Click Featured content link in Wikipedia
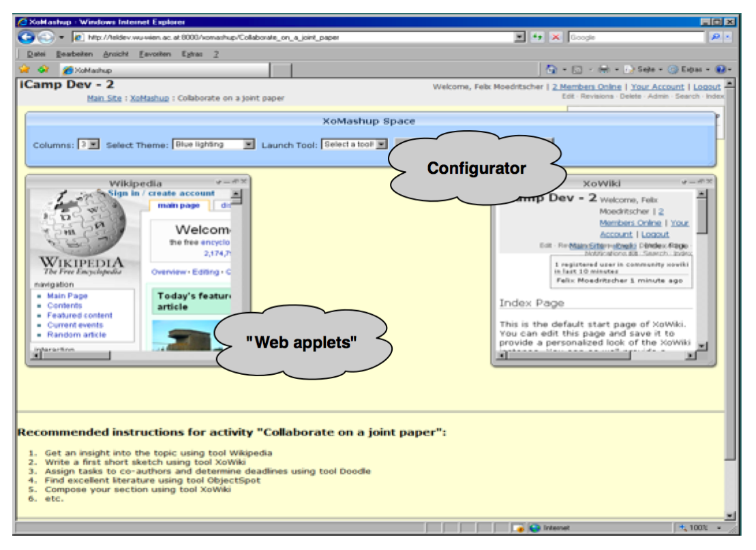Viewport: 756px width, 550px height. tap(80, 316)
